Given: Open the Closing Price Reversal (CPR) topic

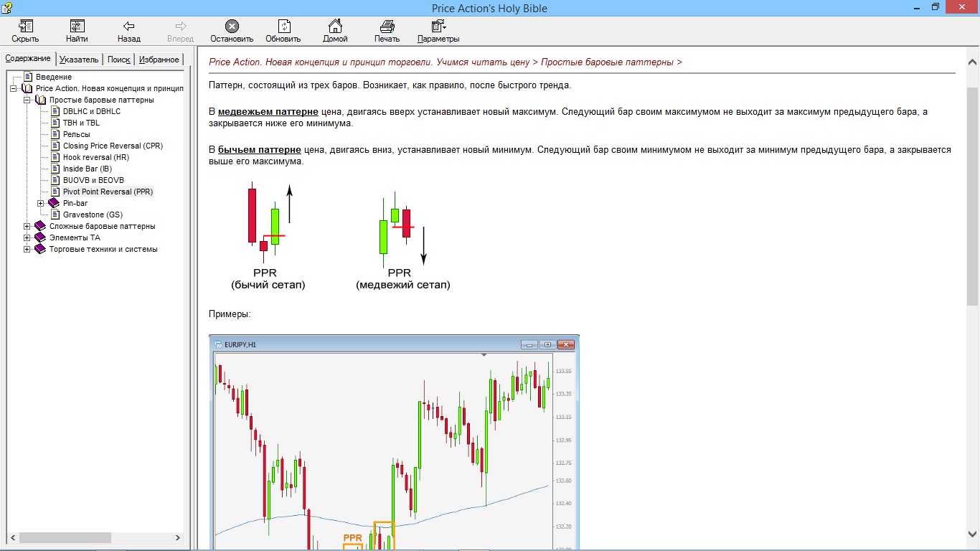Looking at the screenshot, I should (x=113, y=146).
